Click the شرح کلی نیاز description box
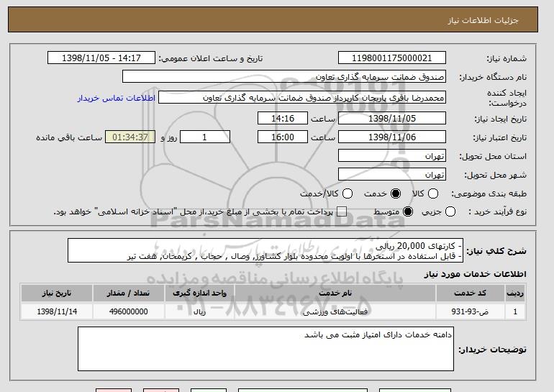This screenshot has width=554, height=392. pyautogui.click(x=265, y=250)
